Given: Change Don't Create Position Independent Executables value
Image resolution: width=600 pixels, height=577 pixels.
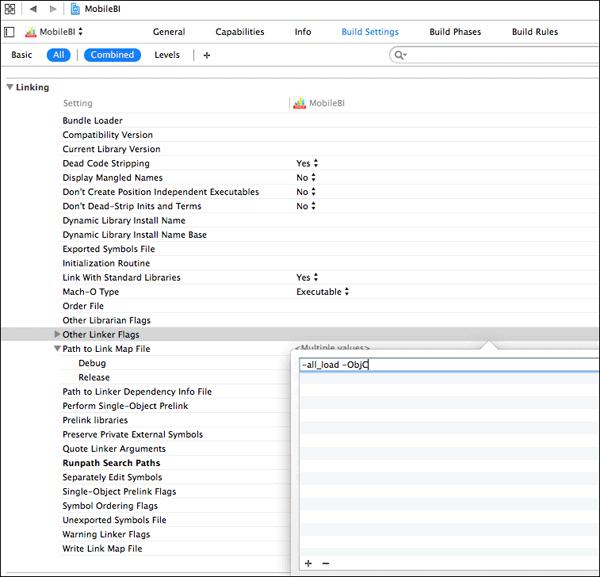Looking at the screenshot, I should coord(306,192).
